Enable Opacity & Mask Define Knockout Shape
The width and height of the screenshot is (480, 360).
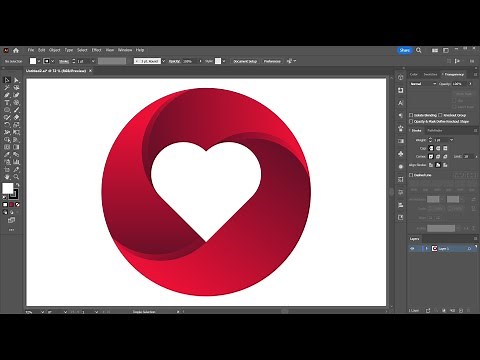pos(411,122)
